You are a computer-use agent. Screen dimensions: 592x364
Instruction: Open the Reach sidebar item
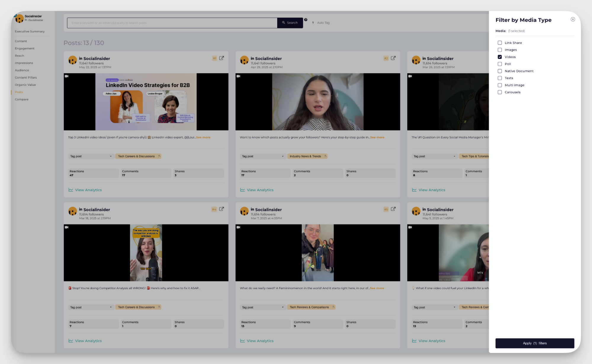pos(20,56)
